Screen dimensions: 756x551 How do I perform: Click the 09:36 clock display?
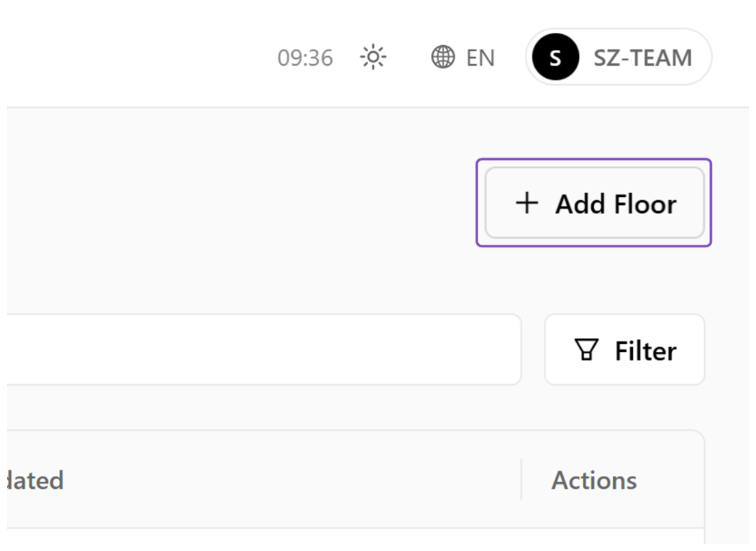[305, 58]
